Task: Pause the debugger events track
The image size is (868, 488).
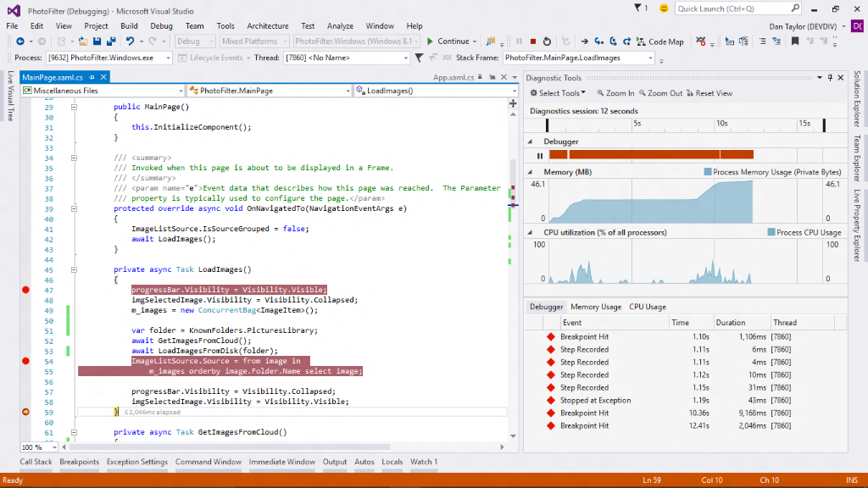Action: 540,156
